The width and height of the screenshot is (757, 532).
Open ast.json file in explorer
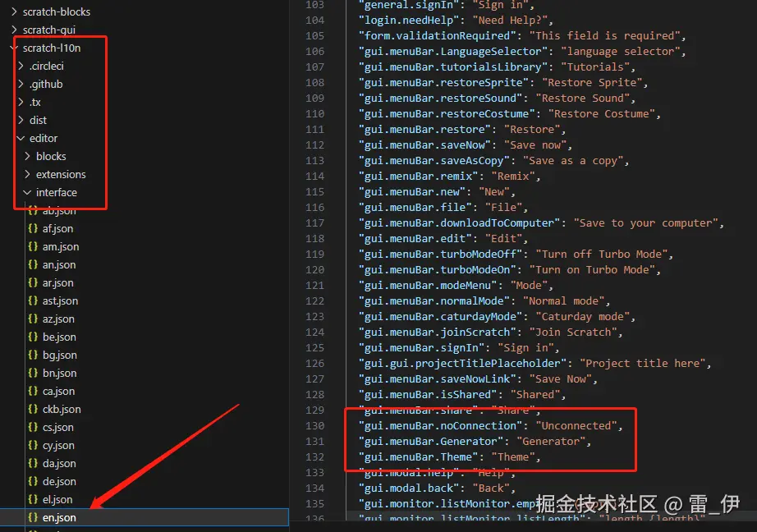(x=61, y=300)
